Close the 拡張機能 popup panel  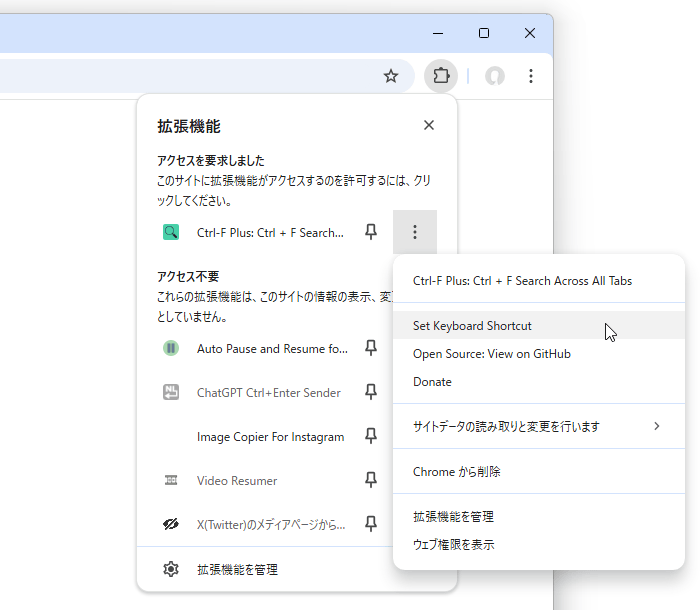[429, 125]
